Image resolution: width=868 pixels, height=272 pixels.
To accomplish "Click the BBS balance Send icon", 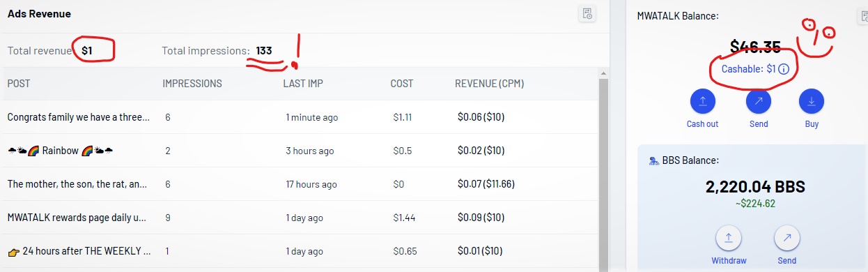I will [x=787, y=238].
